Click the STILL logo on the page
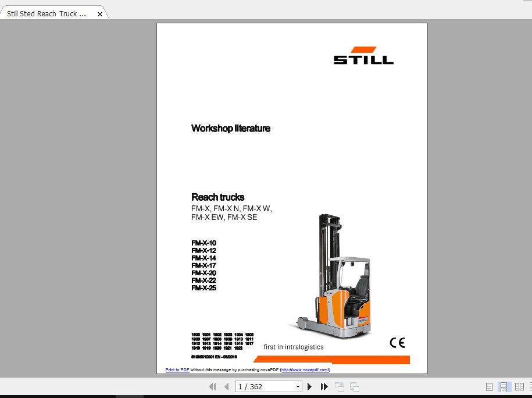Viewport: 532px width, 398px height. point(363,55)
